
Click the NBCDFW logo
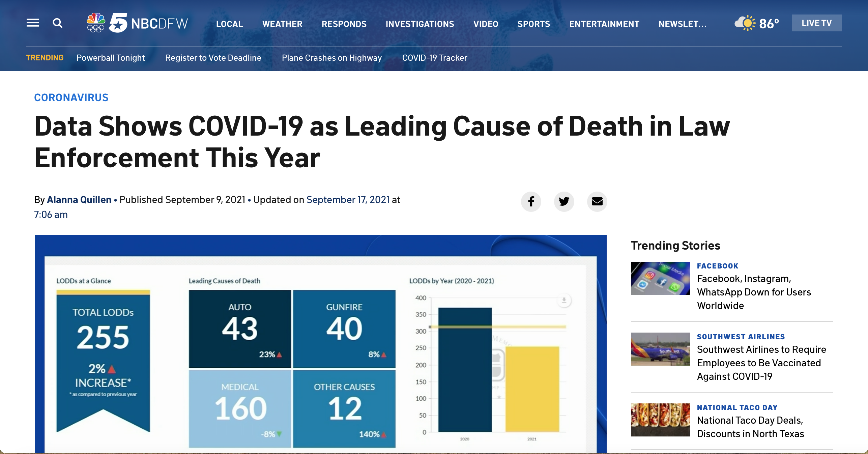(x=137, y=23)
